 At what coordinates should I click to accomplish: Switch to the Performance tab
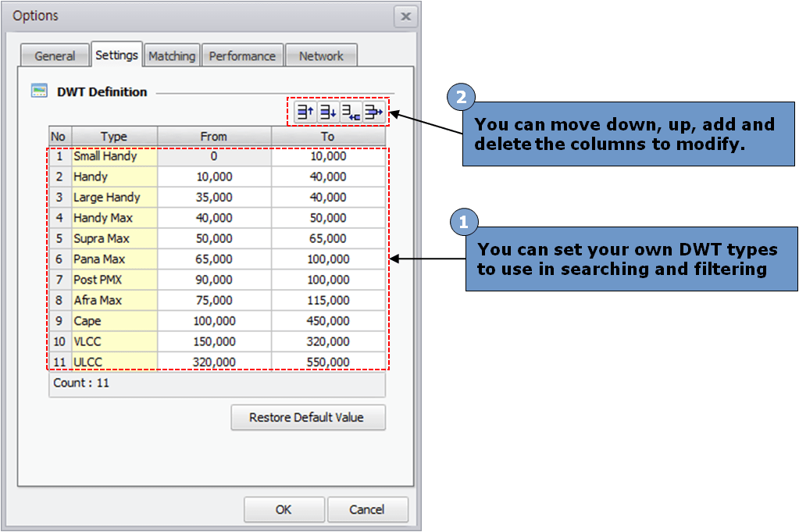click(242, 55)
